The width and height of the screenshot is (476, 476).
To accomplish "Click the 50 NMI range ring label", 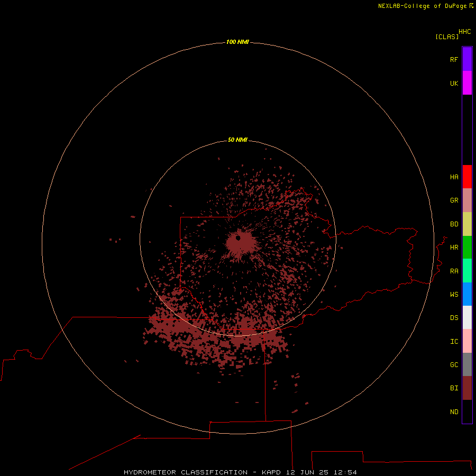I will (237, 140).
